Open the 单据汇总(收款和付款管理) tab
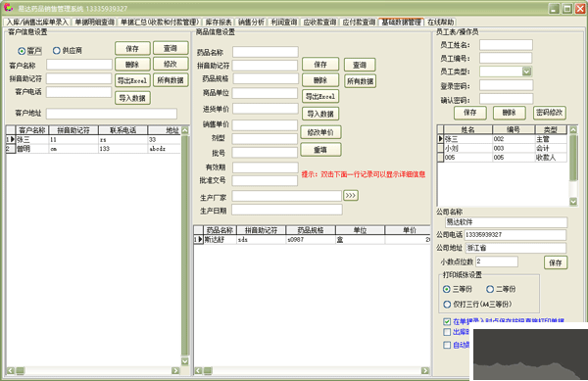Image resolution: width=588 pixels, height=381 pixels. point(160,23)
